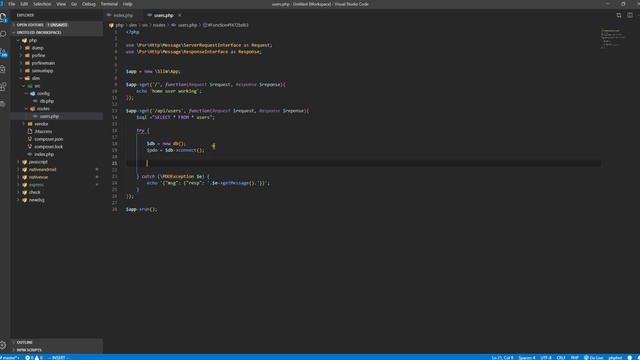The height and width of the screenshot is (360, 640).
Task: Collapse the routes folder
Action: coord(57,109)
